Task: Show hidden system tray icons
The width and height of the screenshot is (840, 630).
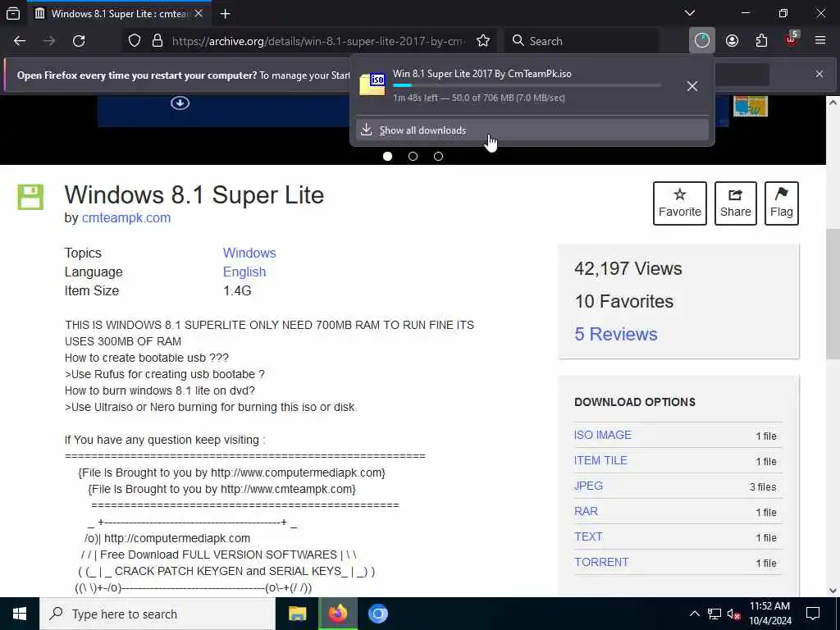Action: 694,614
